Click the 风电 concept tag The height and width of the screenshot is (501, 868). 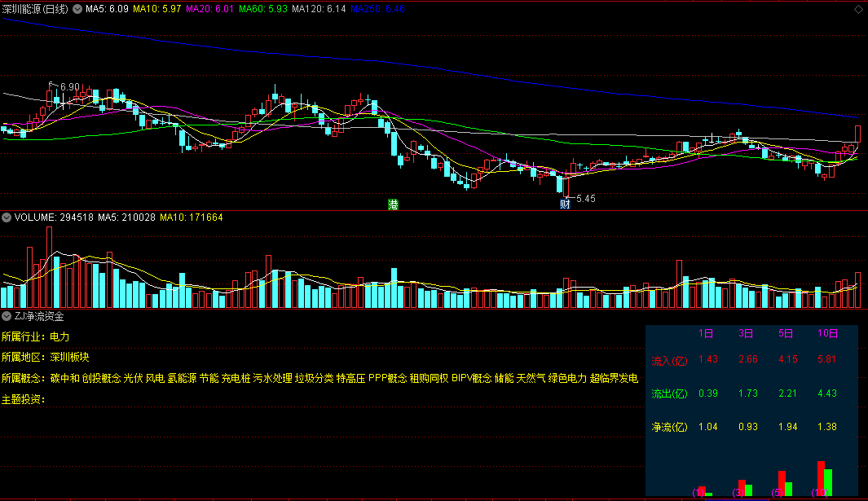(155, 378)
